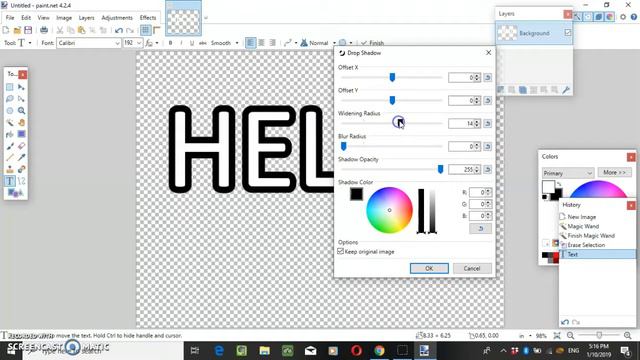Select right text alignment
The width and height of the screenshot is (640, 360).
pos(272,43)
